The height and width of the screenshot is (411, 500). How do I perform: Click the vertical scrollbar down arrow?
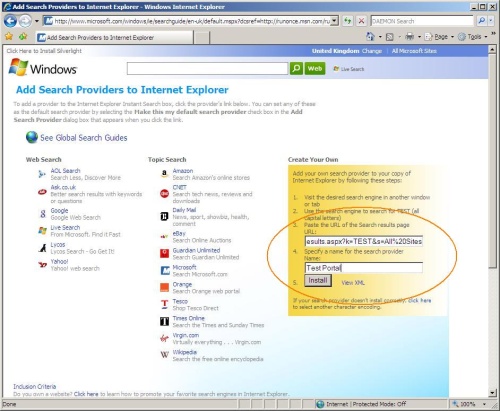point(493,393)
